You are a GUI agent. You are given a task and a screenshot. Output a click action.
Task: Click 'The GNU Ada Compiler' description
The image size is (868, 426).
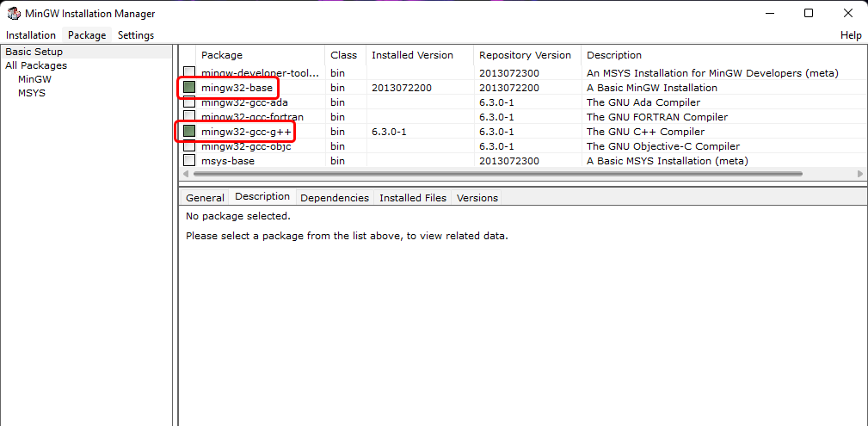tap(643, 102)
